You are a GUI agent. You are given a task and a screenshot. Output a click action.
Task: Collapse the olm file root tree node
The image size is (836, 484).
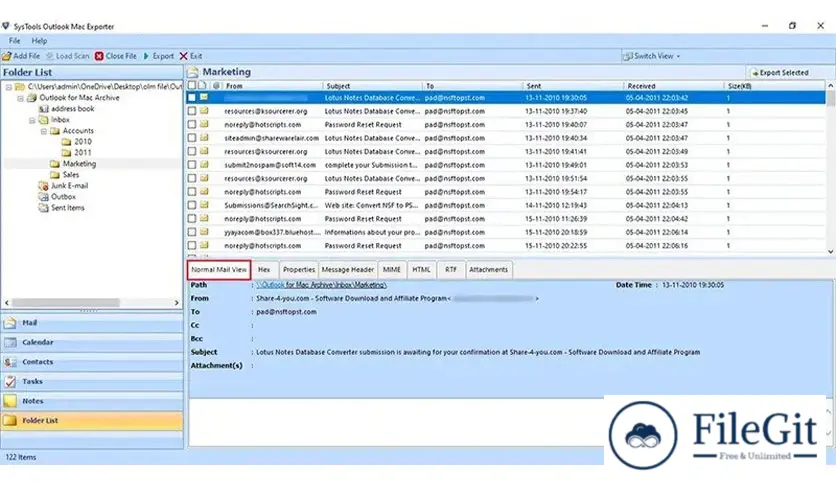pos(9,87)
